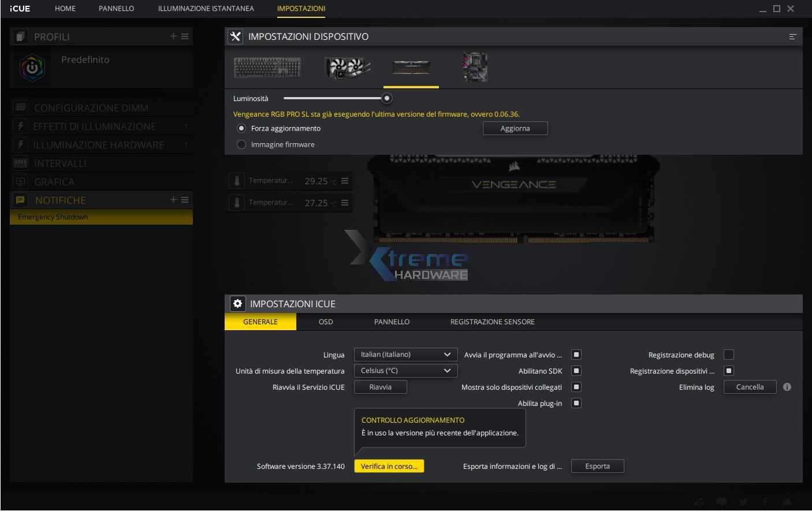The width and height of the screenshot is (812, 511).
Task: Collapse the Impostazioni Dispositivo panel menu
Action: tap(792, 36)
